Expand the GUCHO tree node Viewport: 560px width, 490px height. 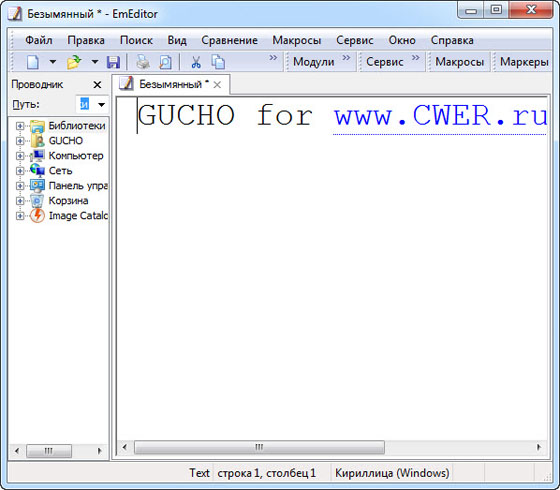20,141
